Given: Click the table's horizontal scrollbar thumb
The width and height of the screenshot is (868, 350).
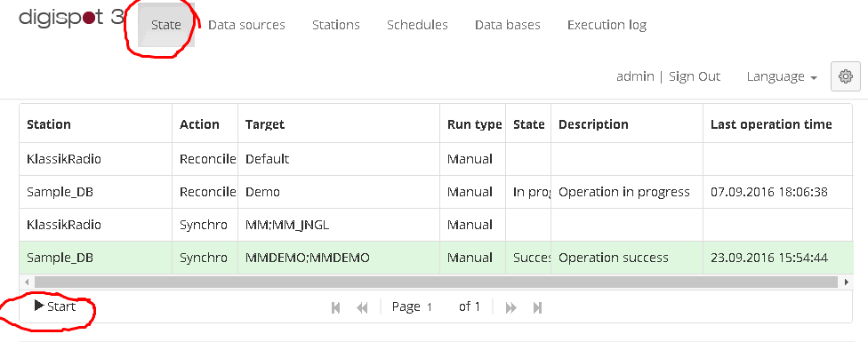Looking at the screenshot, I should click(x=436, y=282).
